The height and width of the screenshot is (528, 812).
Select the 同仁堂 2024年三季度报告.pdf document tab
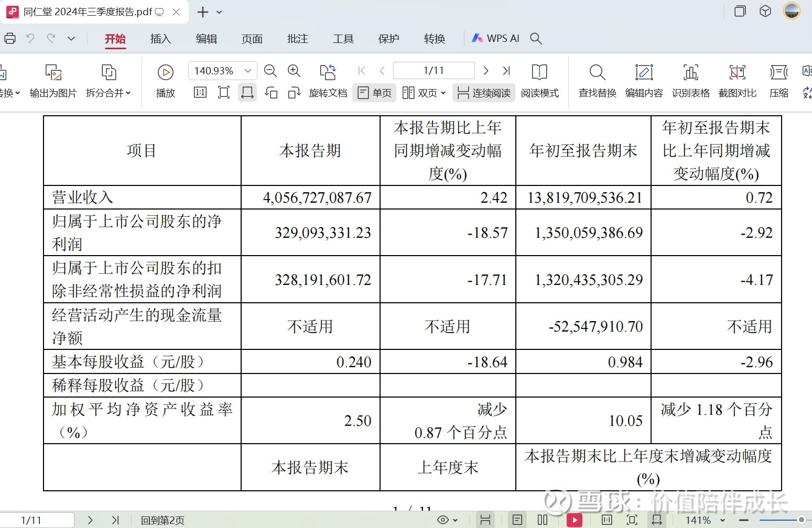pos(94,12)
